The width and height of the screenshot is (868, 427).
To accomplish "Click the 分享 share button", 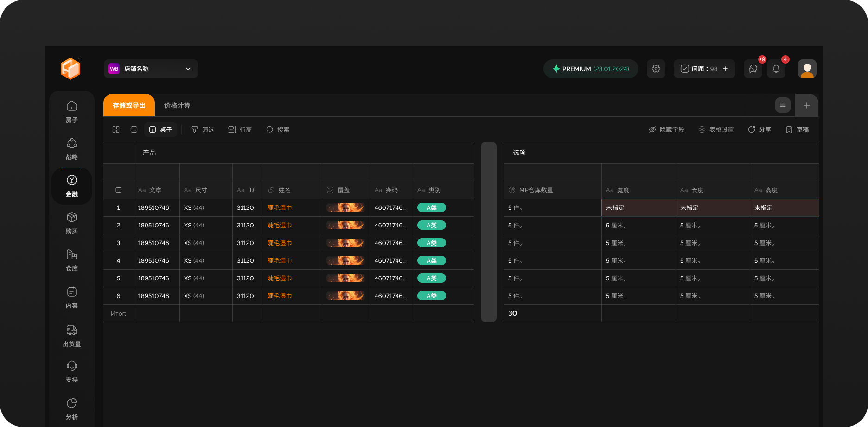I will tap(759, 129).
